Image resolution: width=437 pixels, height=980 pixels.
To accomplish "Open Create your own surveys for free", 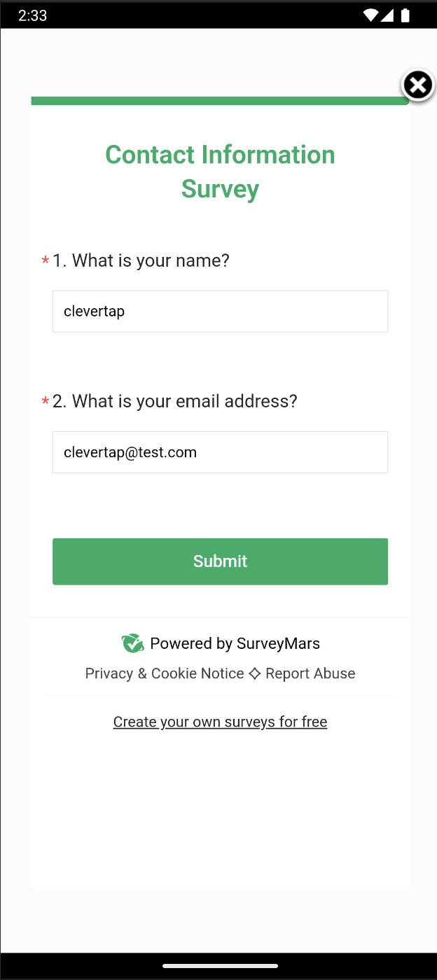I will coord(220,721).
